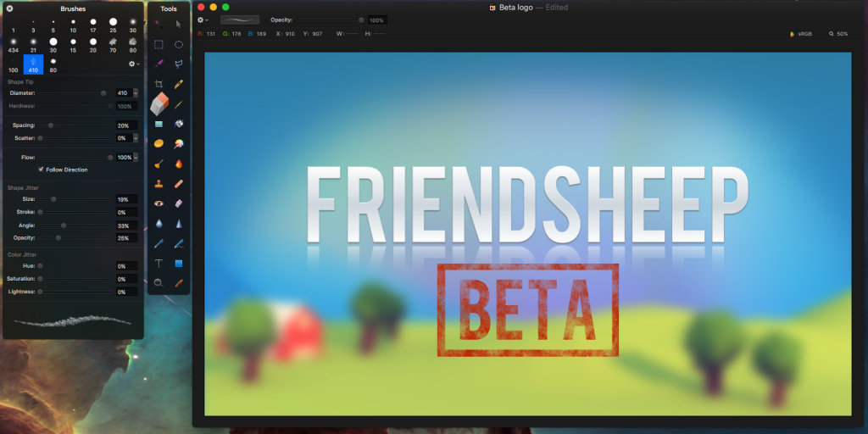This screenshot has height=434, width=868.
Task: Click the Saturation jitter slider
Action: coord(75,278)
